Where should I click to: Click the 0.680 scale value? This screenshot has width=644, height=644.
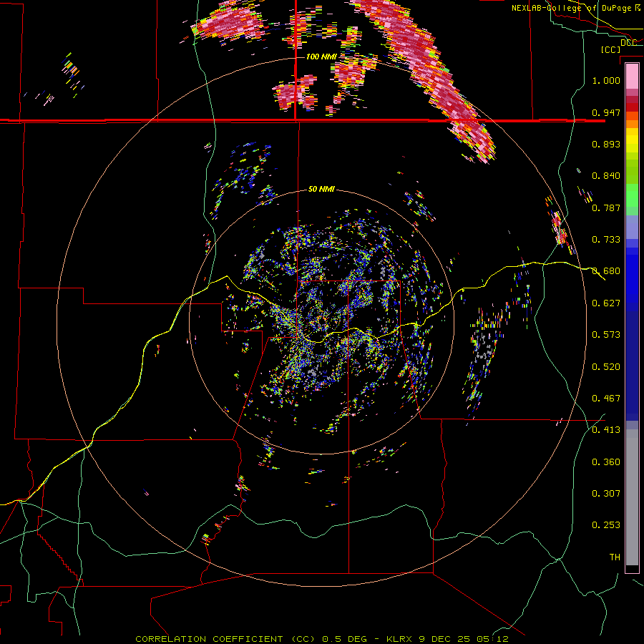pyautogui.click(x=606, y=271)
